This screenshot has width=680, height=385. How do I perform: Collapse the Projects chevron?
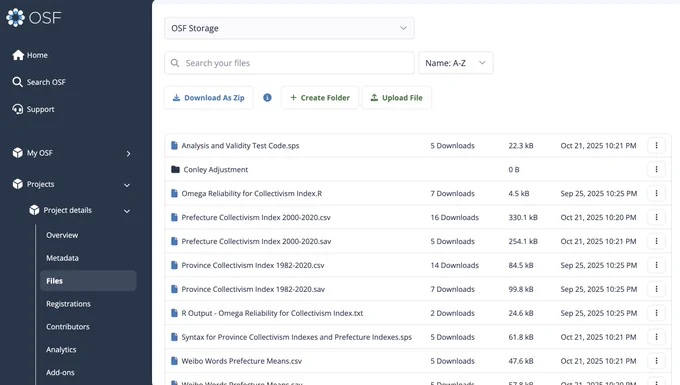point(127,185)
